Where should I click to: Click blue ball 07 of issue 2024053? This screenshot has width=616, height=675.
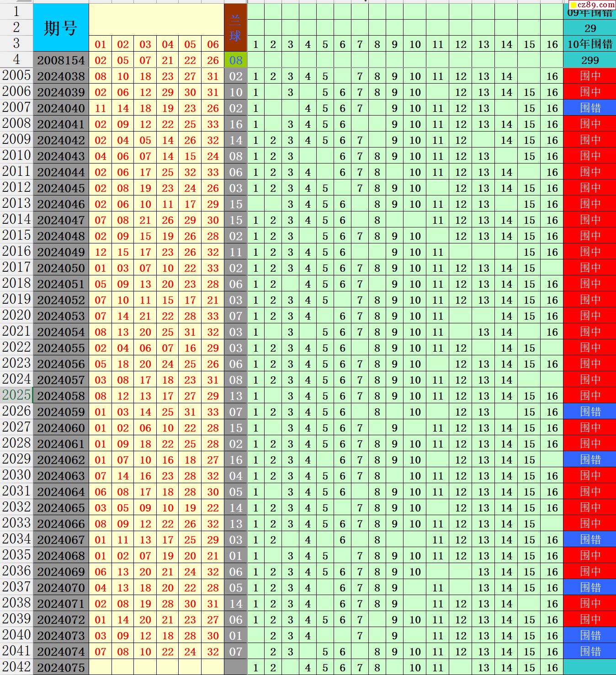pyautogui.click(x=235, y=316)
